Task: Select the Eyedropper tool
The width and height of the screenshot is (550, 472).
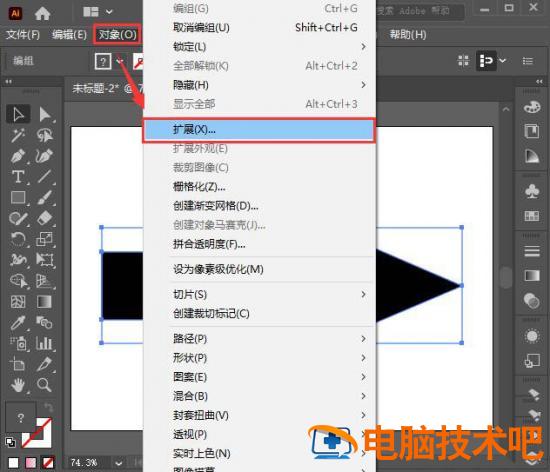Action: 18,323
